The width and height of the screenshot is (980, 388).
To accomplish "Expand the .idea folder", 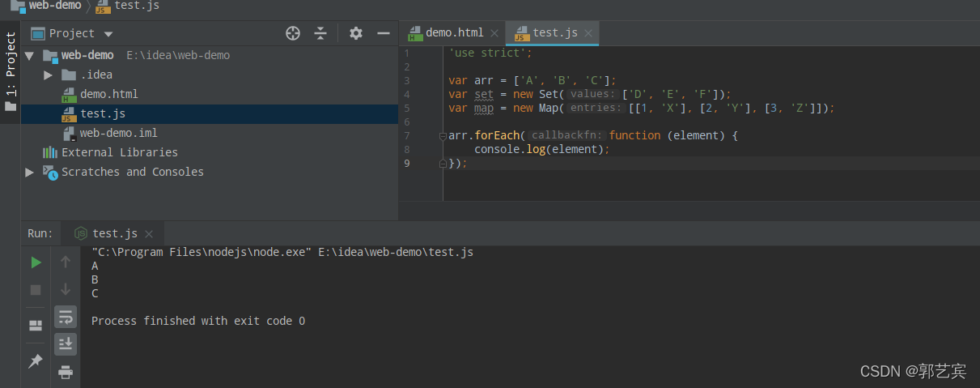I will point(49,75).
